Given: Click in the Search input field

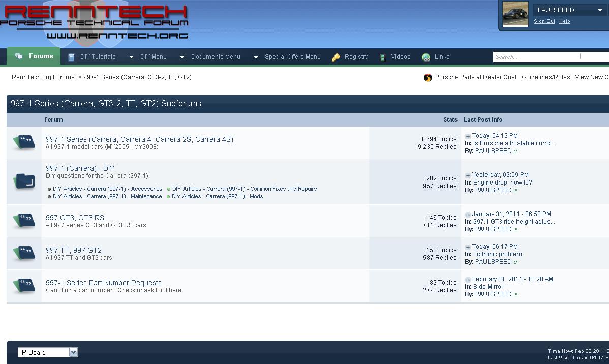Looking at the screenshot, I should (x=551, y=57).
